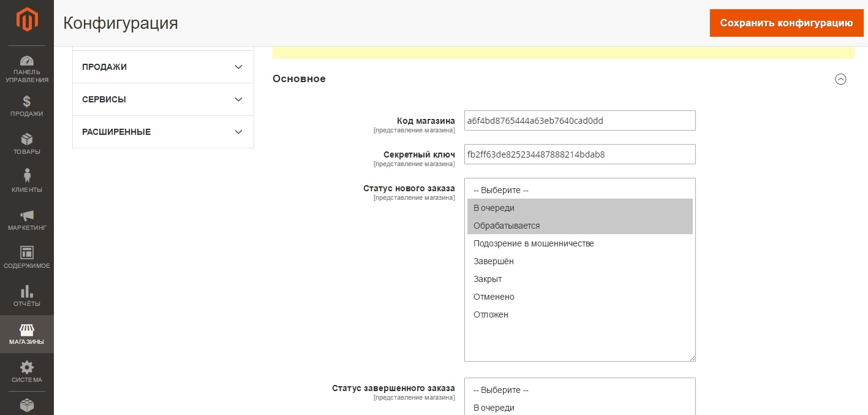Expand the РАСШИРЕННЫЕ configuration section
The image size is (868, 415).
[163, 132]
